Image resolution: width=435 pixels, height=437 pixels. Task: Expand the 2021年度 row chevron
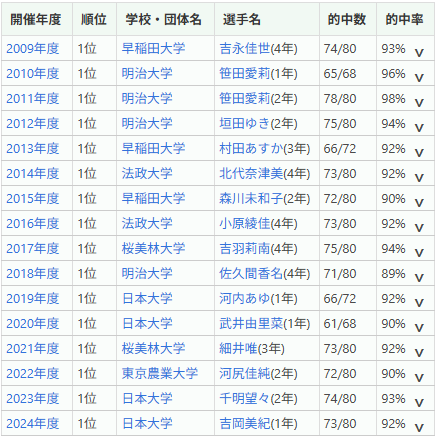[x=419, y=353]
